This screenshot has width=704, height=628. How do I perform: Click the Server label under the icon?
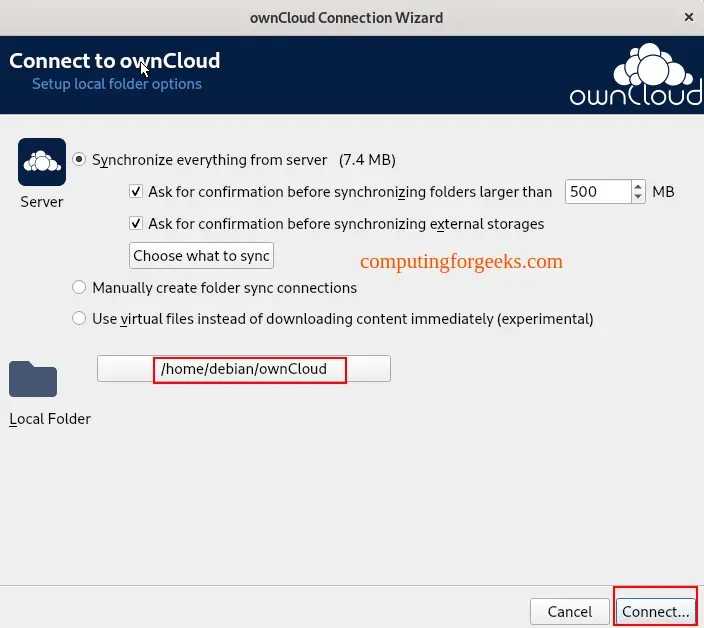(x=42, y=202)
